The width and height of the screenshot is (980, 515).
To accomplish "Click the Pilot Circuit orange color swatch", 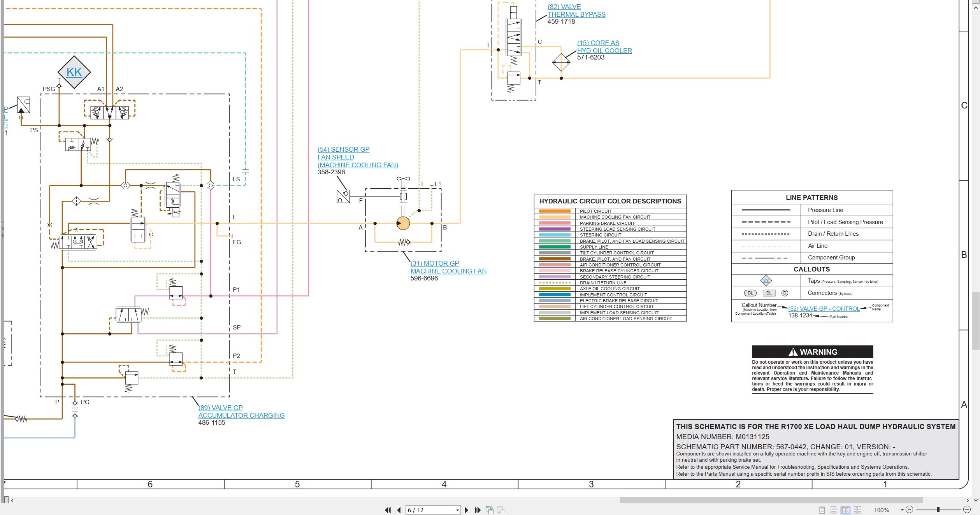I will point(555,211).
